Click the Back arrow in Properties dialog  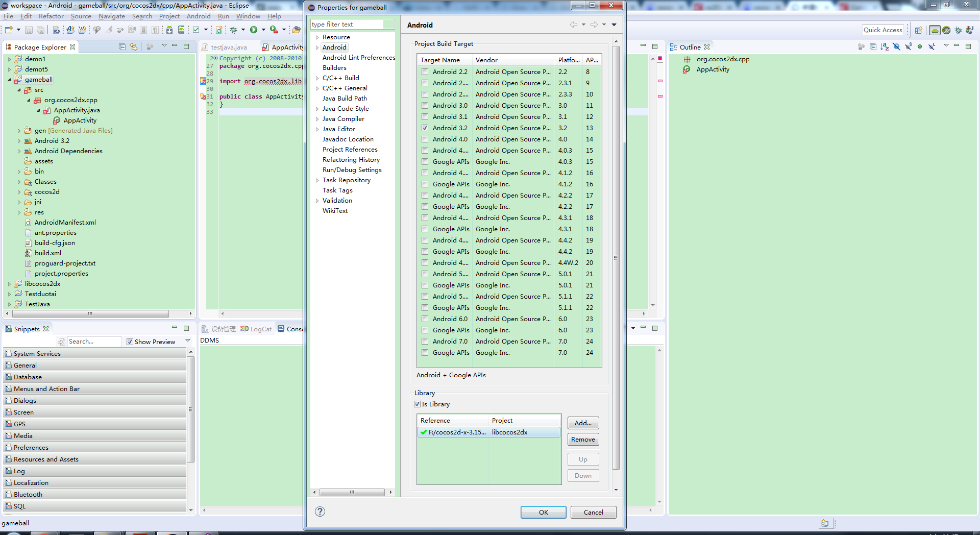574,25
